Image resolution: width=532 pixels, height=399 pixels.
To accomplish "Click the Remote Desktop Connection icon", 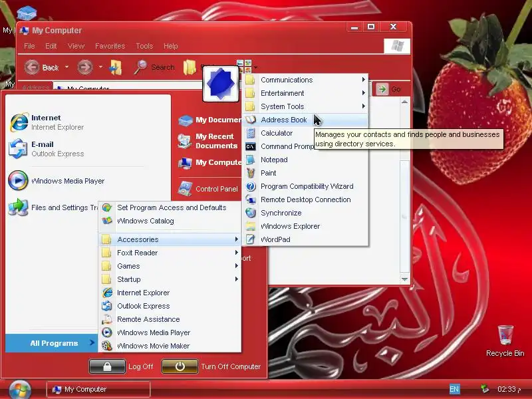I will (x=251, y=199).
